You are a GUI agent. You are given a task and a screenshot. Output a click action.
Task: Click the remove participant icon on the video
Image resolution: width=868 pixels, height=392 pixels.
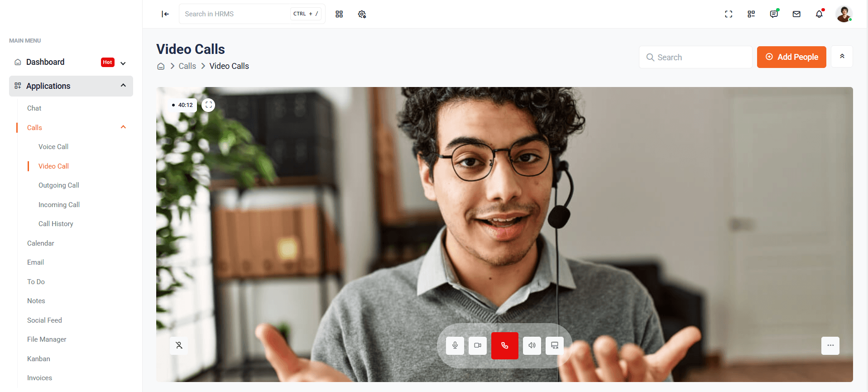coord(179,345)
